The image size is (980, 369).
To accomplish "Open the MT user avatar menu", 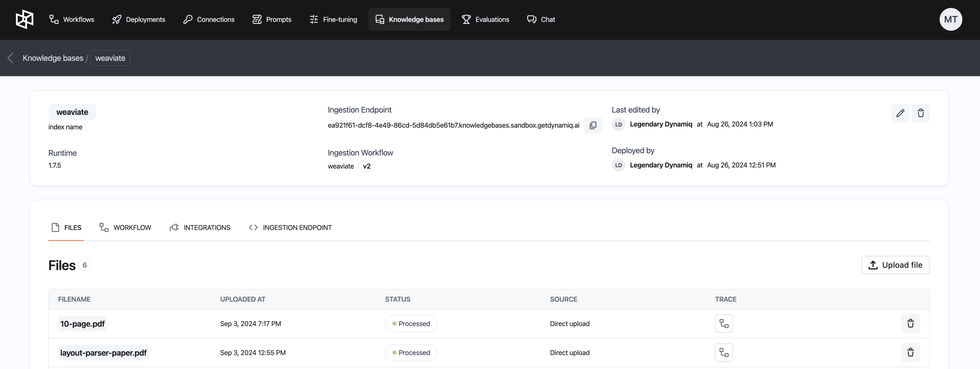I will coord(950,19).
